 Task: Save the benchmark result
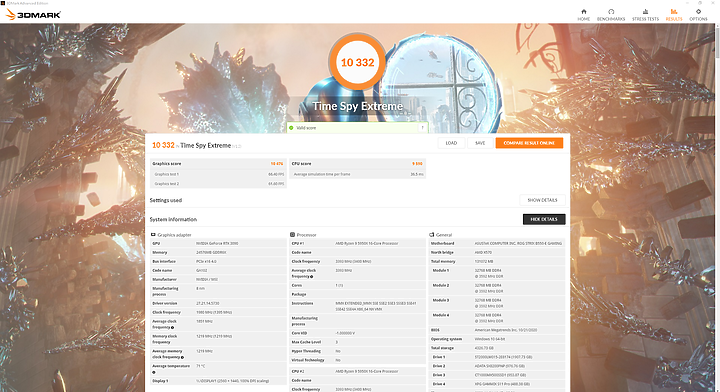click(x=480, y=143)
